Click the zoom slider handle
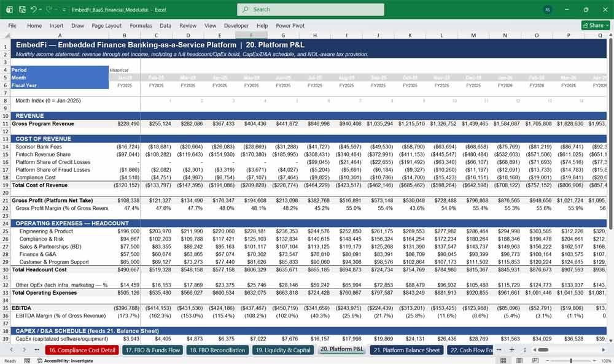614x364 pixels. coord(571,360)
